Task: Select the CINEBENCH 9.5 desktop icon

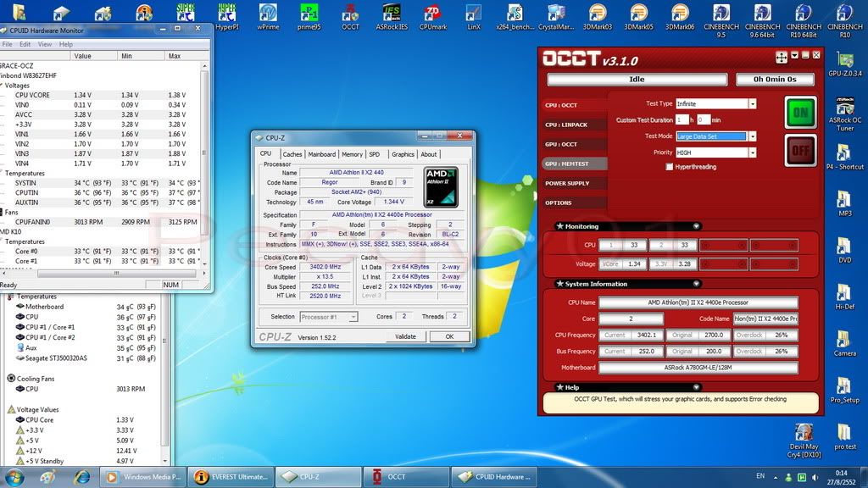Action: [721, 20]
